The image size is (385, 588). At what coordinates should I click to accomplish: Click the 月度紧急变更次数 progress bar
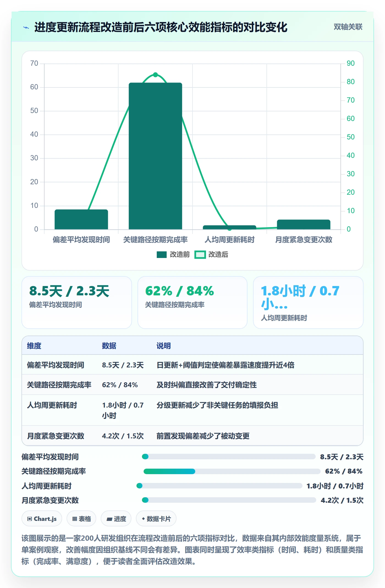coord(229,500)
